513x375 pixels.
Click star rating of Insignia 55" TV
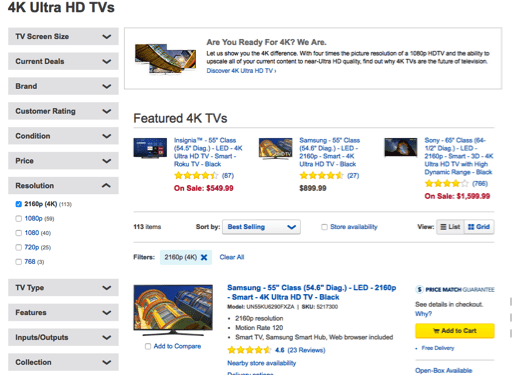coord(196,175)
